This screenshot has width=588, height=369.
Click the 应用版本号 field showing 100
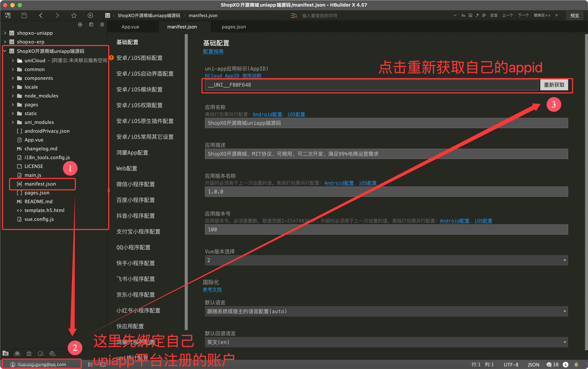pyautogui.click(x=386, y=230)
